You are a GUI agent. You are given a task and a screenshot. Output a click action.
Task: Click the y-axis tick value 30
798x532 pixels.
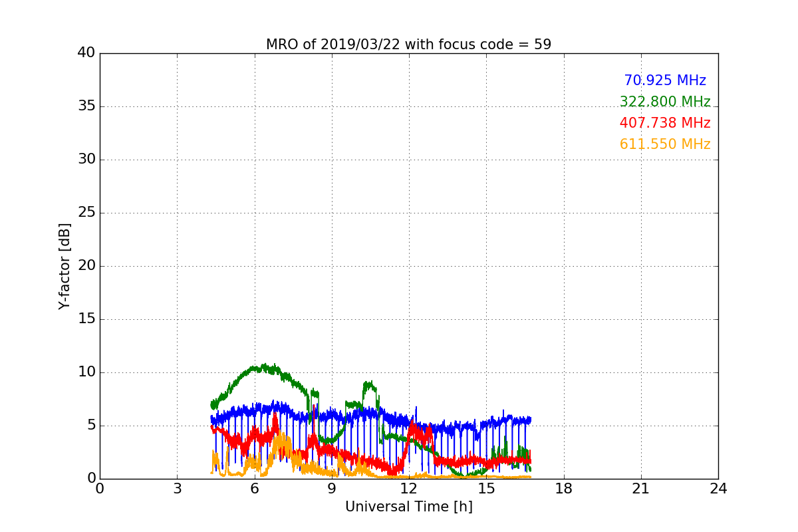[86, 160]
